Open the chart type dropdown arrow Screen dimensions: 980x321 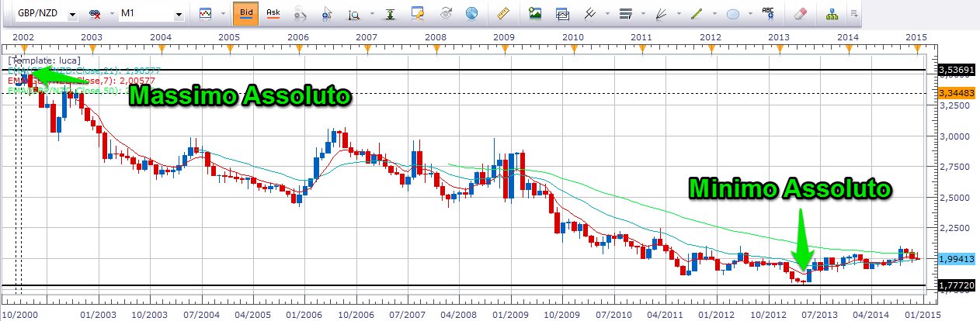pos(221,14)
